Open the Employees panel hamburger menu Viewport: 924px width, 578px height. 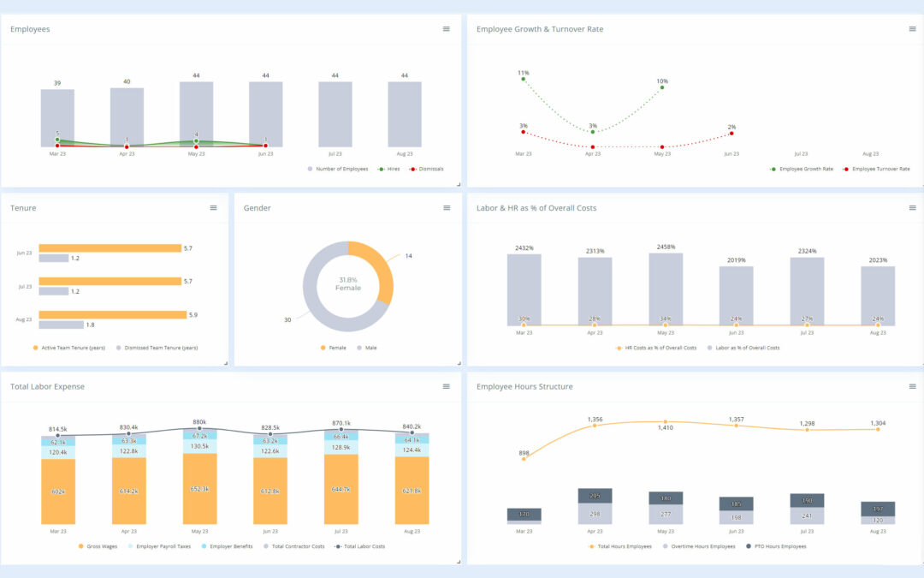click(446, 29)
